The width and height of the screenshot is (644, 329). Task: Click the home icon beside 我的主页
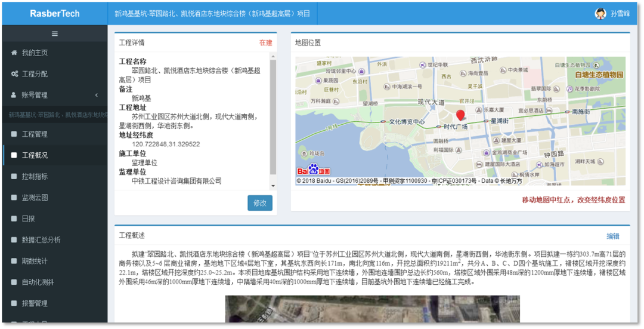pos(14,53)
